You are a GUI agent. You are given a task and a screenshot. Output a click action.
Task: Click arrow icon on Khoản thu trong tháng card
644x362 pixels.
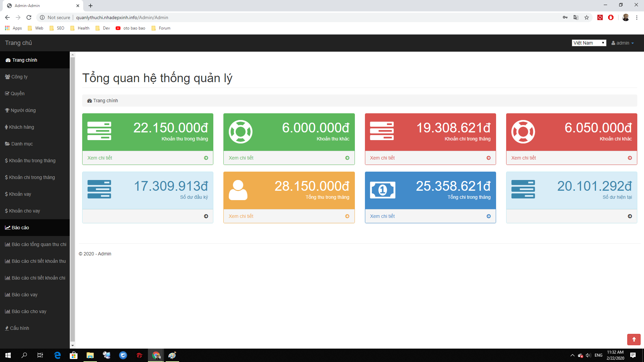(x=206, y=158)
